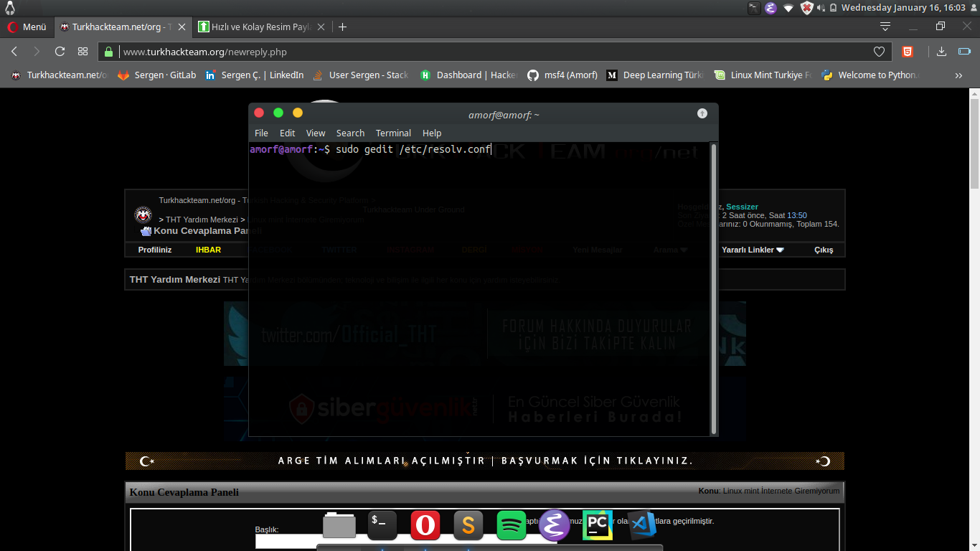
Task: Open the browser downloads panel
Action: click(942, 52)
